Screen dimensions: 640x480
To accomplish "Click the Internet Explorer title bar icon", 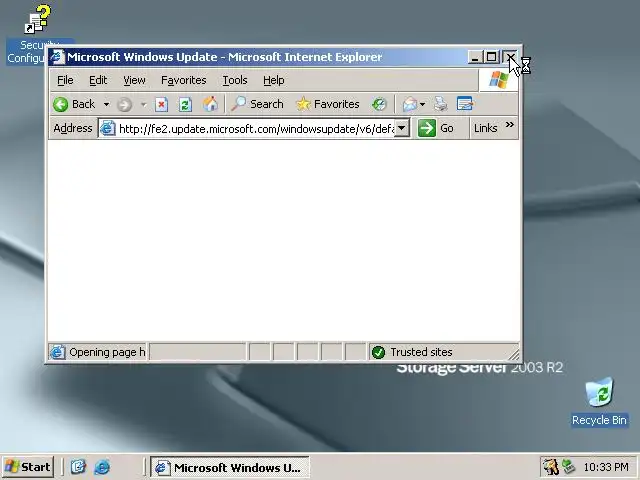I will point(58,57).
